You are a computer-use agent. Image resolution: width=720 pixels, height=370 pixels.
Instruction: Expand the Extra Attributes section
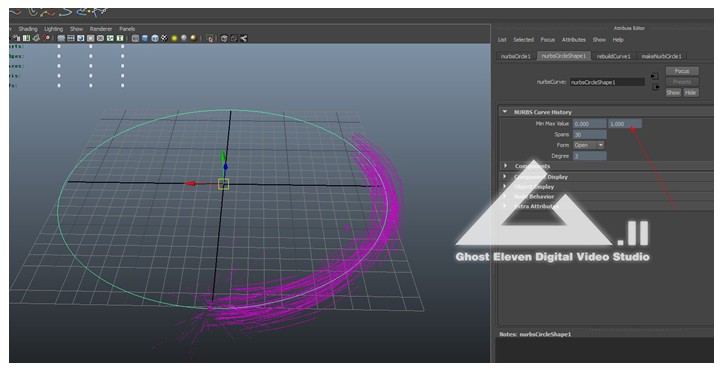tap(505, 206)
